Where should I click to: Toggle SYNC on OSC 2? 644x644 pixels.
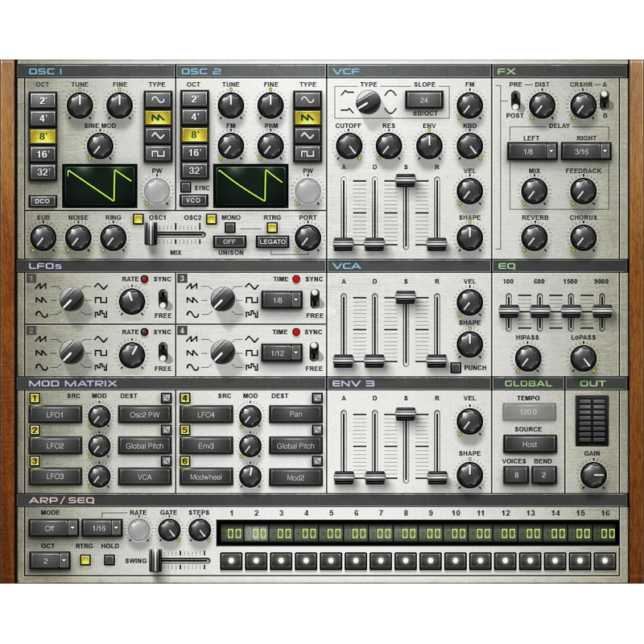tap(185, 186)
